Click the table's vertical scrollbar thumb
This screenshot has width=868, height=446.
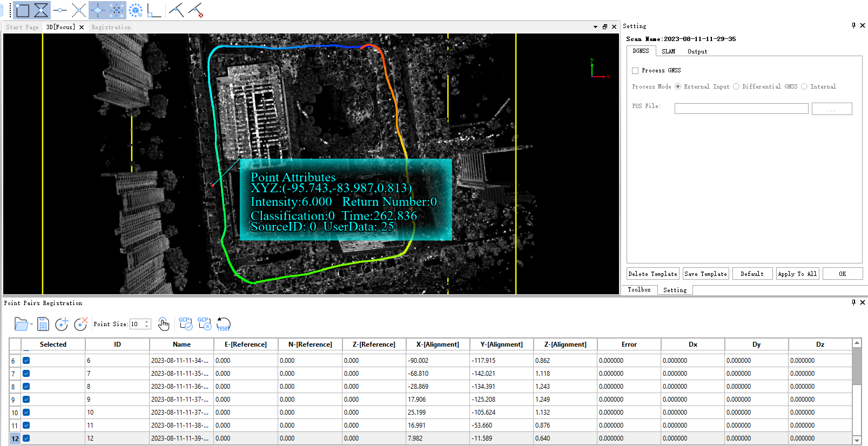point(857,367)
